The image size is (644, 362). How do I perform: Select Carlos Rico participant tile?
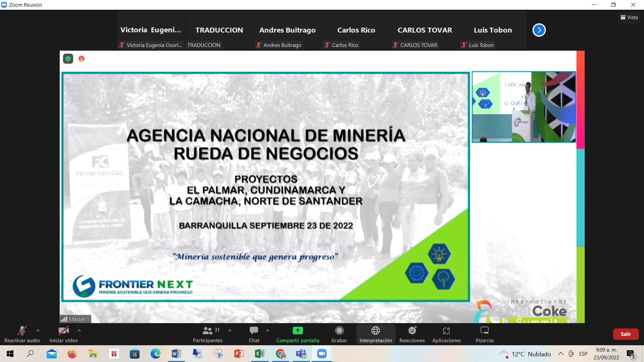coord(356,30)
